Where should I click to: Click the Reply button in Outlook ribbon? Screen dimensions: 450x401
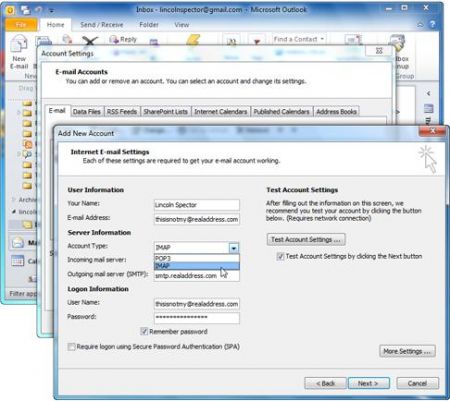click(x=123, y=40)
